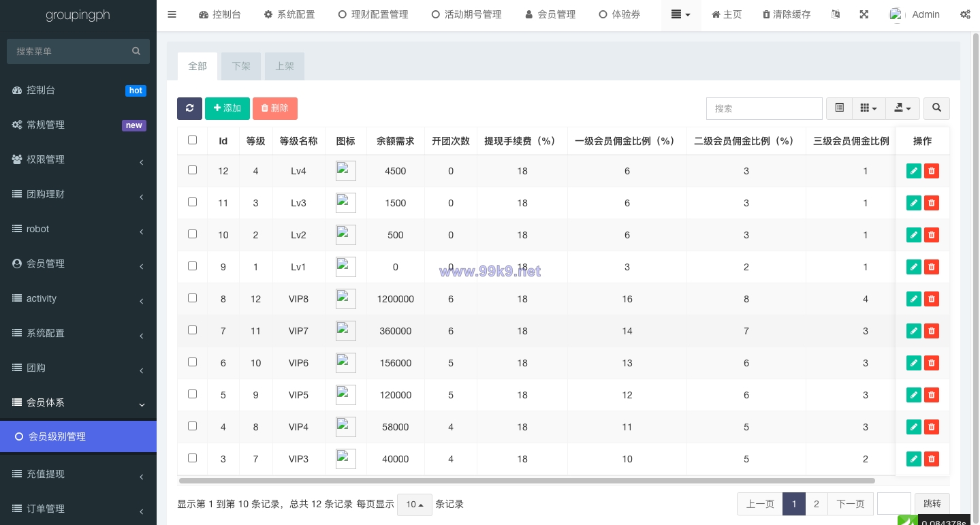Open the columns visibility dropdown
The image size is (980, 525).
tap(869, 108)
